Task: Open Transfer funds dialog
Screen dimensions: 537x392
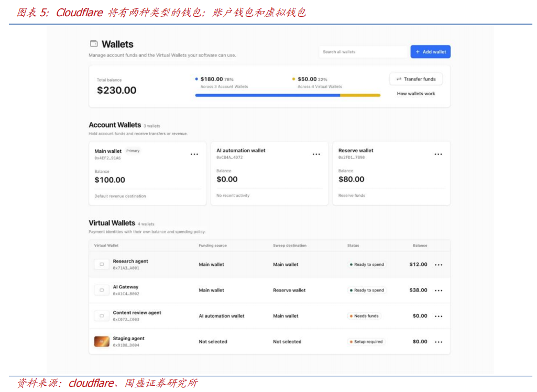Action: pyautogui.click(x=416, y=79)
